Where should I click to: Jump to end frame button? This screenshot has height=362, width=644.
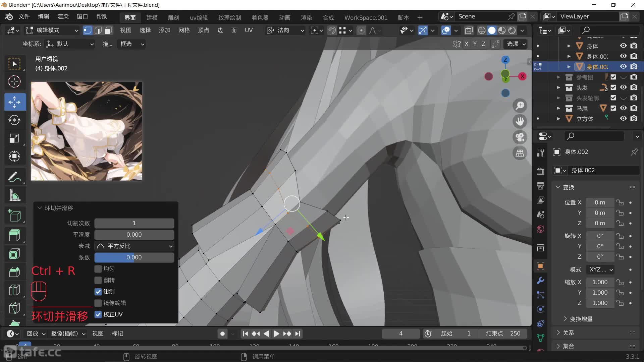click(x=298, y=334)
